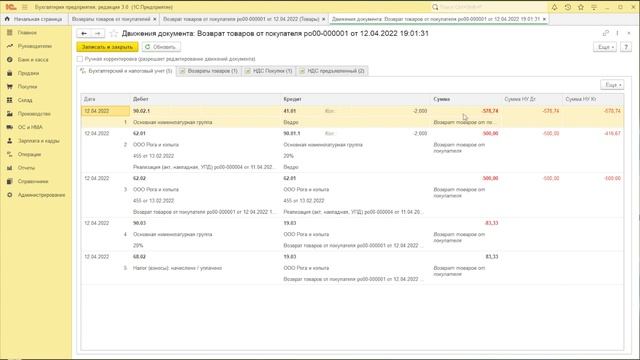Open favorites star icon in title bar
The width and height of the screenshot is (640, 360).
pos(581,7)
